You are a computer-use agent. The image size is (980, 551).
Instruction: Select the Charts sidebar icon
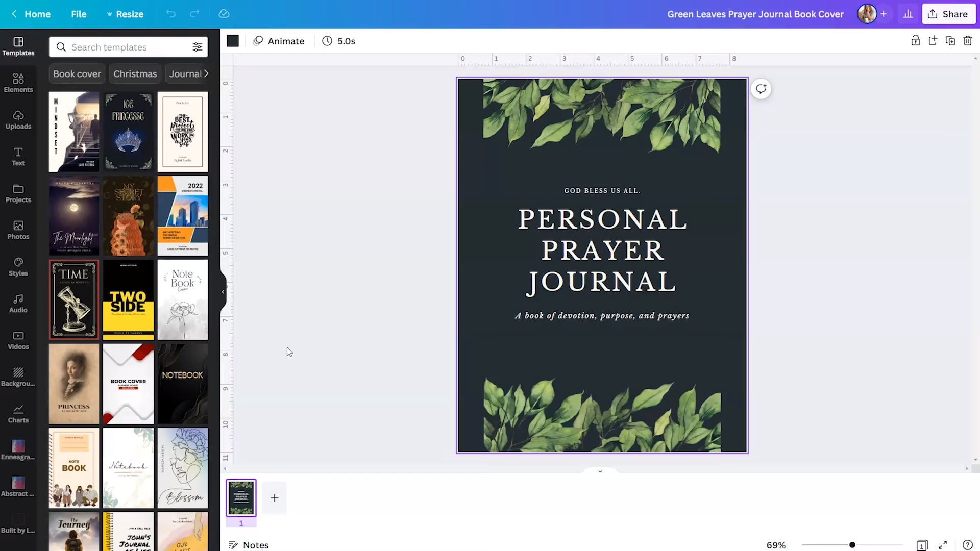pos(18,412)
